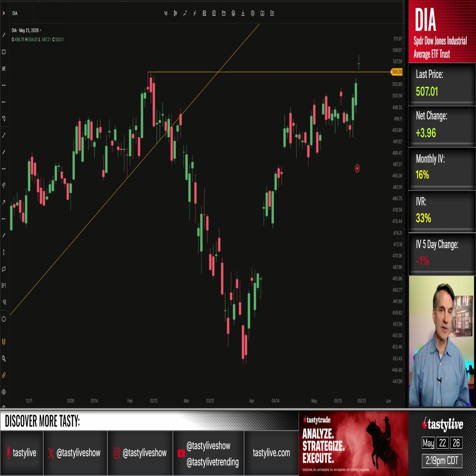The image size is (476, 476).
Task: Click the Last Price value 507.01
Action: pos(427,92)
